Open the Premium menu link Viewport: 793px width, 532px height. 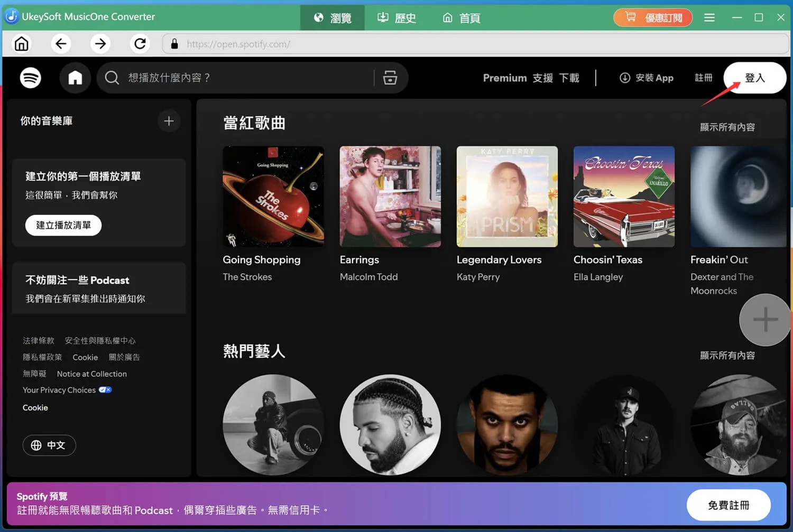point(505,78)
